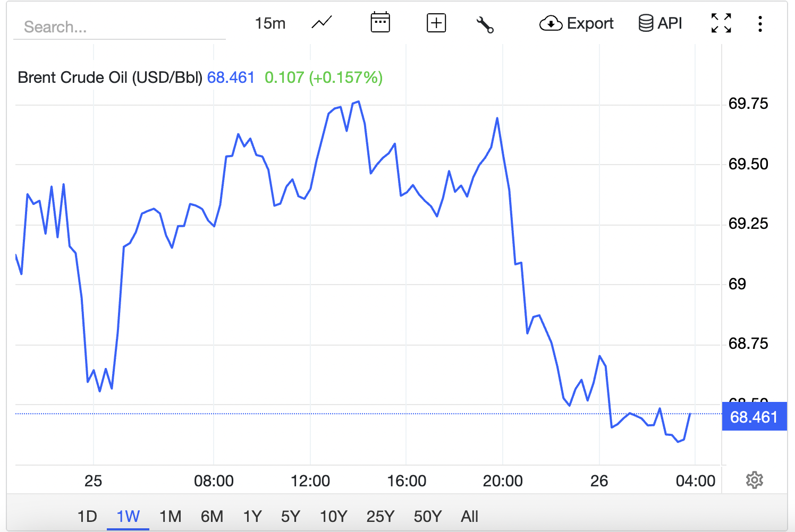The height and width of the screenshot is (532, 795).
Task: Enter fullscreen with the expand arrows icon
Action: click(721, 23)
